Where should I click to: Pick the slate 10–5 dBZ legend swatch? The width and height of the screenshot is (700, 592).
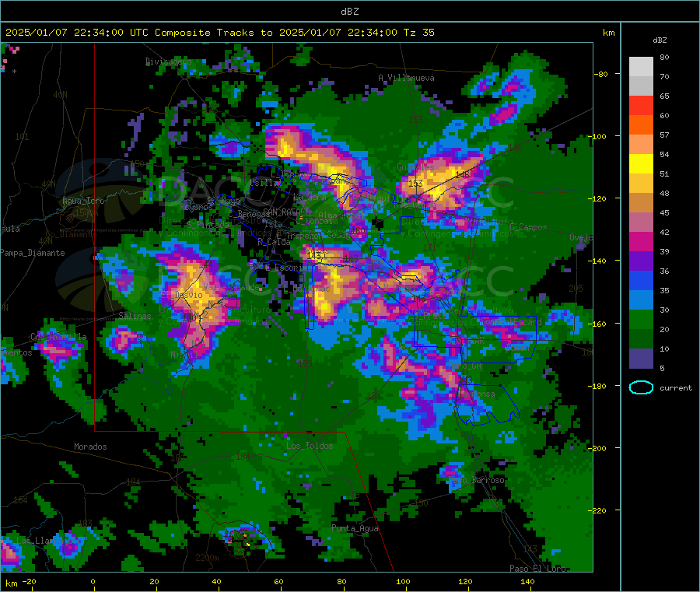(641, 359)
